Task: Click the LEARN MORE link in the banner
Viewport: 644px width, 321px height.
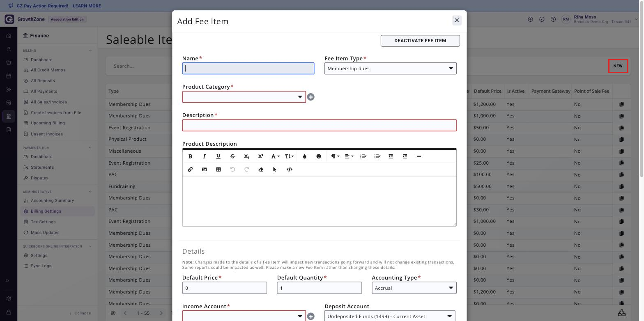Action: coord(87,6)
